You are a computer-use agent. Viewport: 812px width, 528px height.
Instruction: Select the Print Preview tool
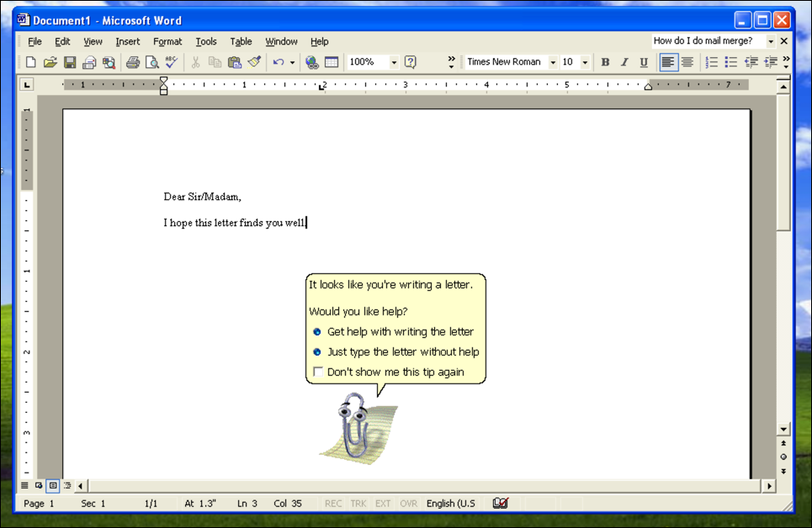pyautogui.click(x=152, y=61)
